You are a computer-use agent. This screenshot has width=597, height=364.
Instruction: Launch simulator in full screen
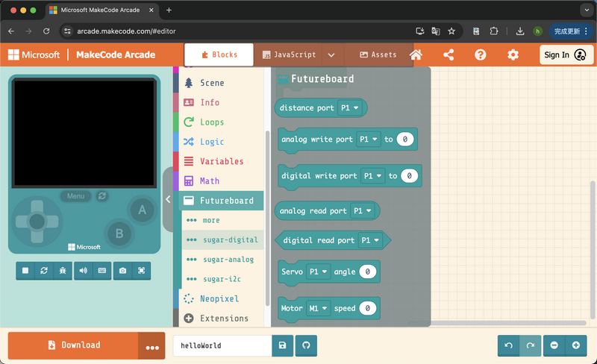coord(141,271)
